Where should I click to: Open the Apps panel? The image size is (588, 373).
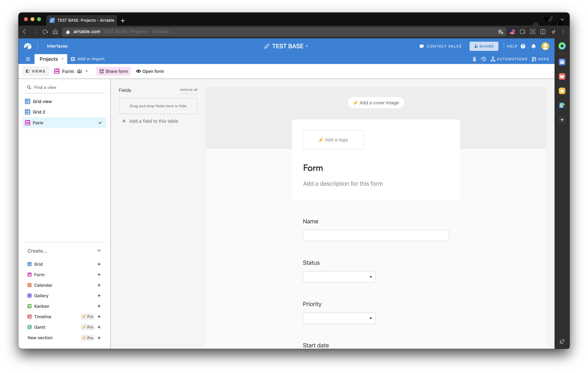(540, 59)
